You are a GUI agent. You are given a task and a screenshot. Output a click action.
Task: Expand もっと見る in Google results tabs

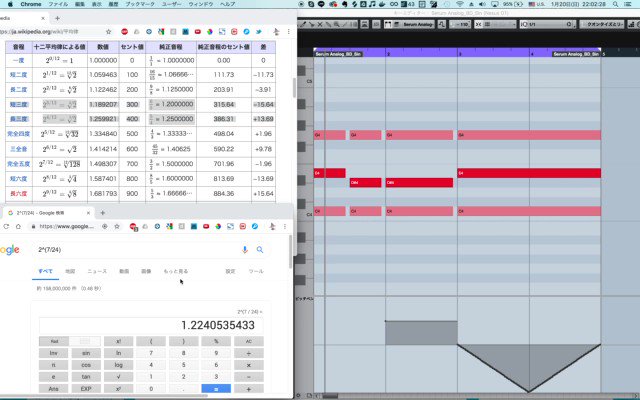(176, 271)
